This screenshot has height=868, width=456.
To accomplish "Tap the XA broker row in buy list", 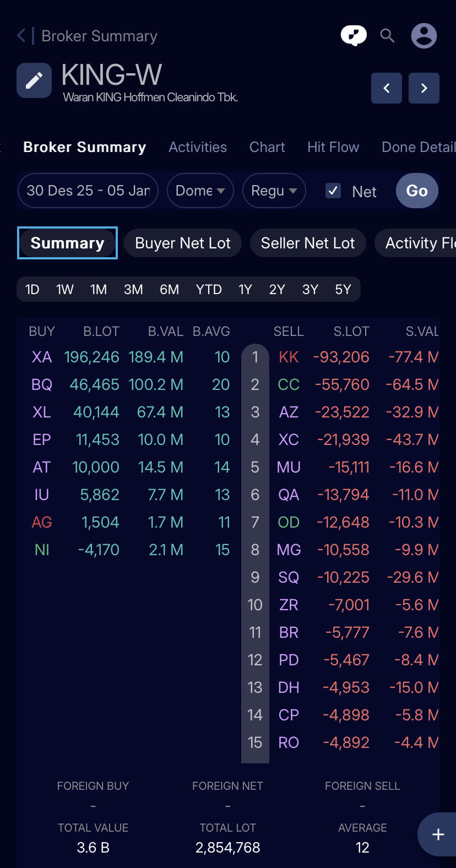I will coord(42,357).
